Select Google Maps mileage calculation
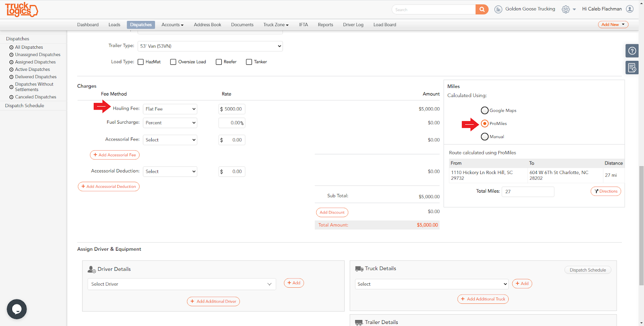This screenshot has width=644, height=326. click(x=485, y=110)
